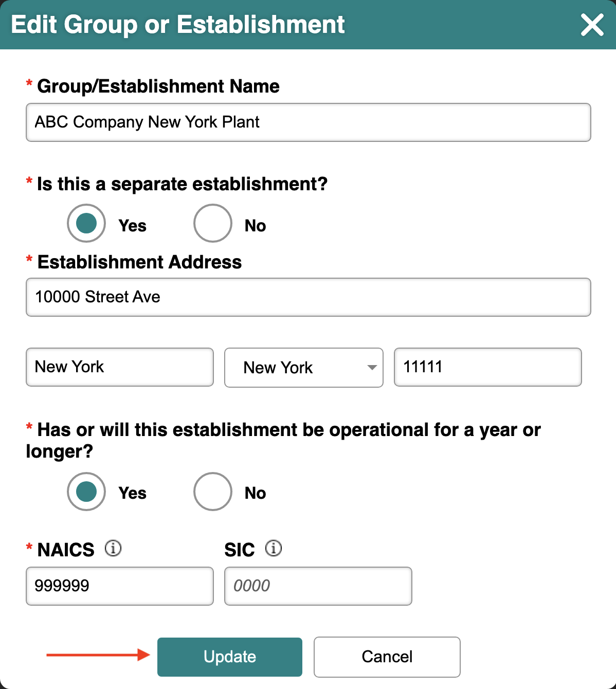Click the SIC info icon
The image size is (616, 689).
coord(274,548)
